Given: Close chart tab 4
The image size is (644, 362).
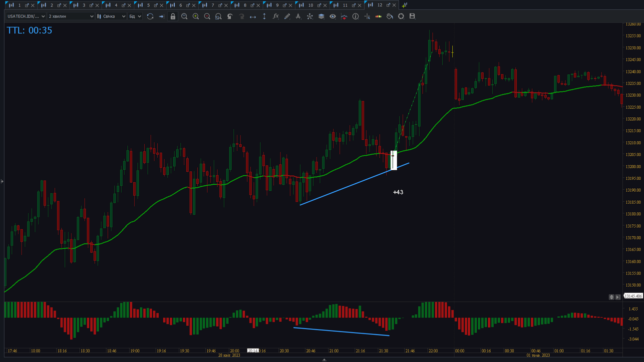Looking at the screenshot, I should pyautogui.click(x=129, y=5).
